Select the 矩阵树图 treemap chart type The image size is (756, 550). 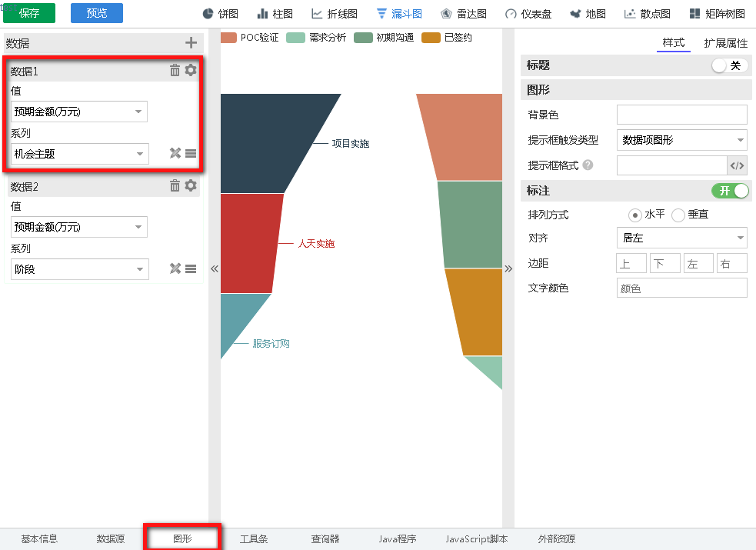tap(717, 14)
